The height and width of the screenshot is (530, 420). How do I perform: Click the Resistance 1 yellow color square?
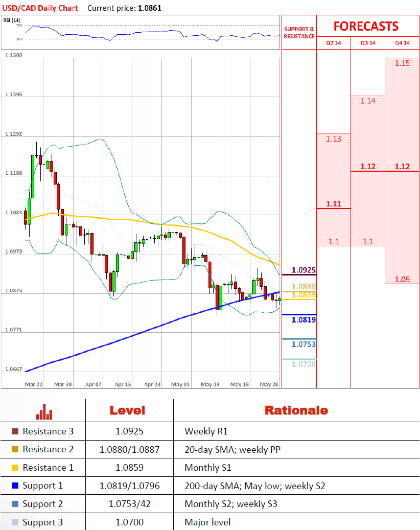click(15, 468)
